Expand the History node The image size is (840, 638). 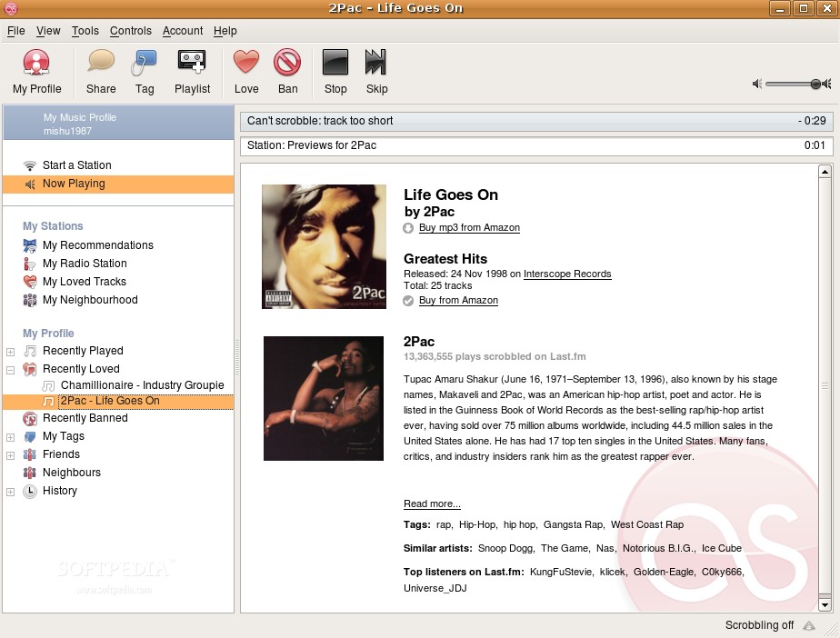pyautogui.click(x=10, y=493)
